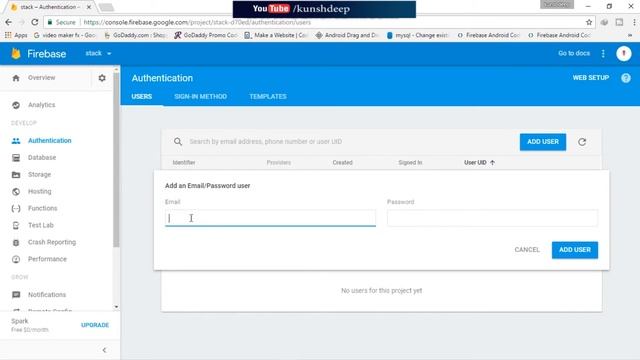This screenshot has height=360, width=640.
Task: Open Android Drag and Drop bookmark
Action: click(x=347, y=35)
